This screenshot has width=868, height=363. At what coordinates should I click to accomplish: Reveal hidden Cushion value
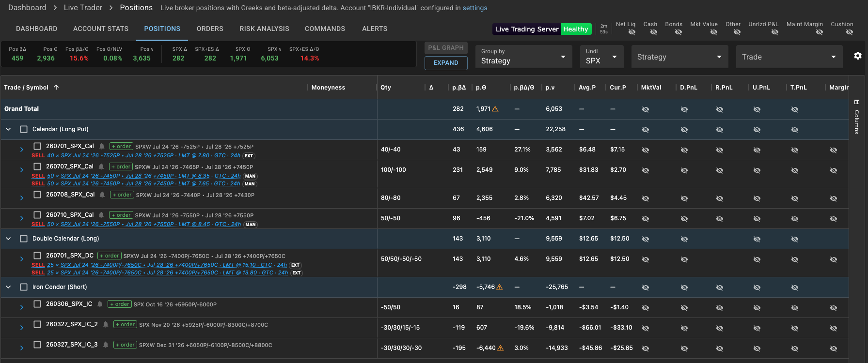point(850,32)
